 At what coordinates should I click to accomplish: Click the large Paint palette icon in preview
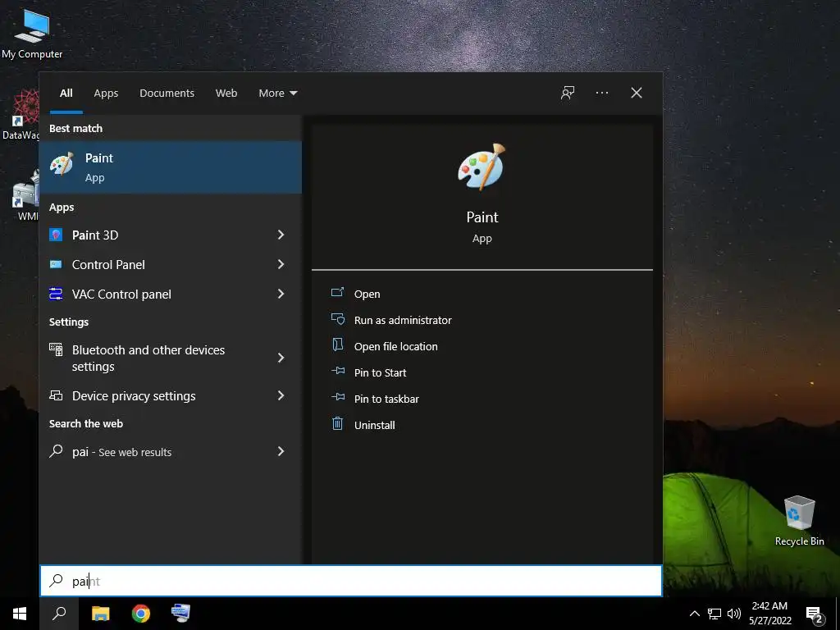[x=481, y=167]
